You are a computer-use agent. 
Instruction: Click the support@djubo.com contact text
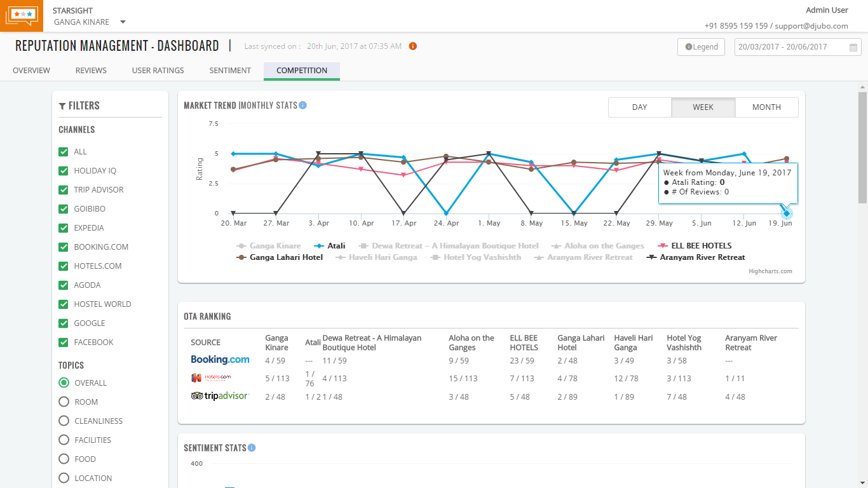tap(811, 26)
